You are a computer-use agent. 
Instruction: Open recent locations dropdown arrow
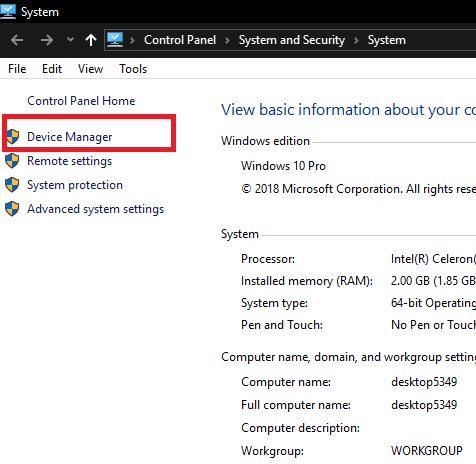tap(70, 40)
